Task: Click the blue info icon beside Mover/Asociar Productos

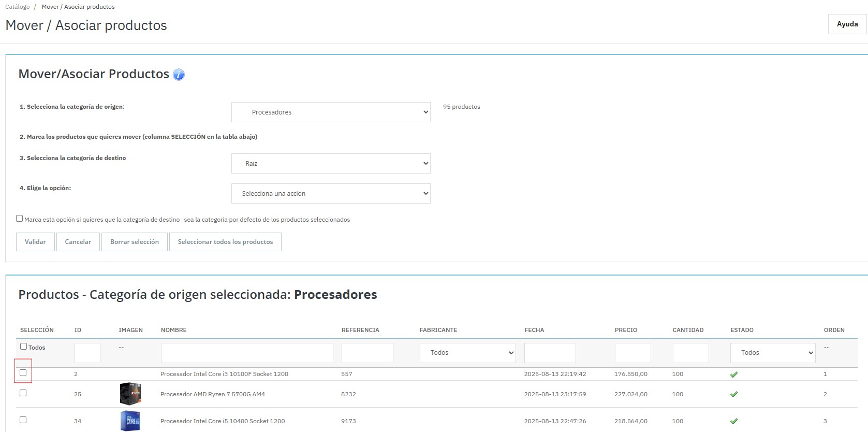Action: tap(179, 75)
